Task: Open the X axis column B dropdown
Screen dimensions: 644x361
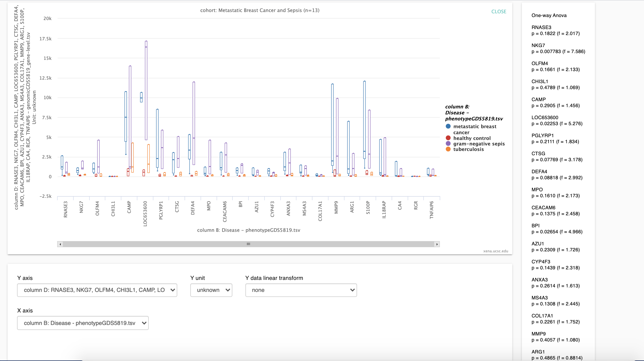Action: 83,323
